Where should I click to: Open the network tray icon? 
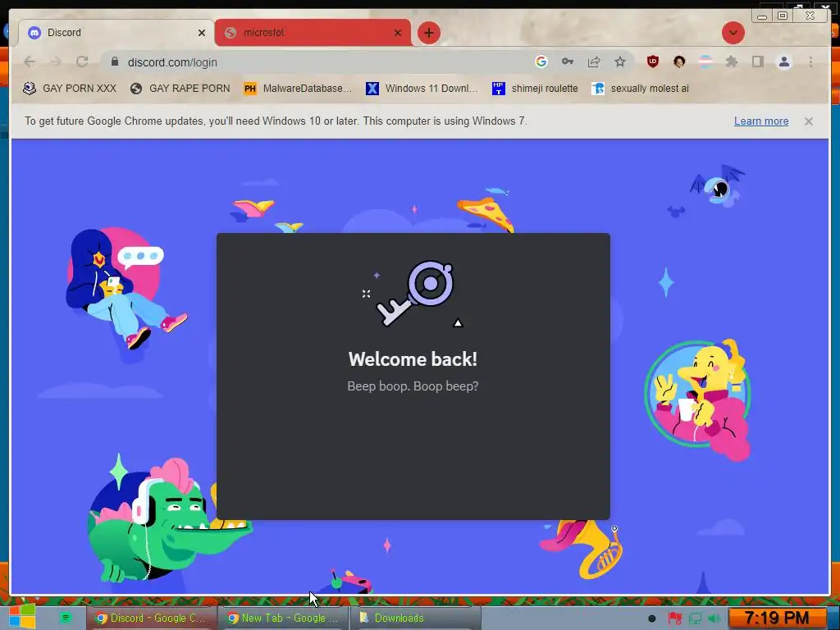pos(695,619)
